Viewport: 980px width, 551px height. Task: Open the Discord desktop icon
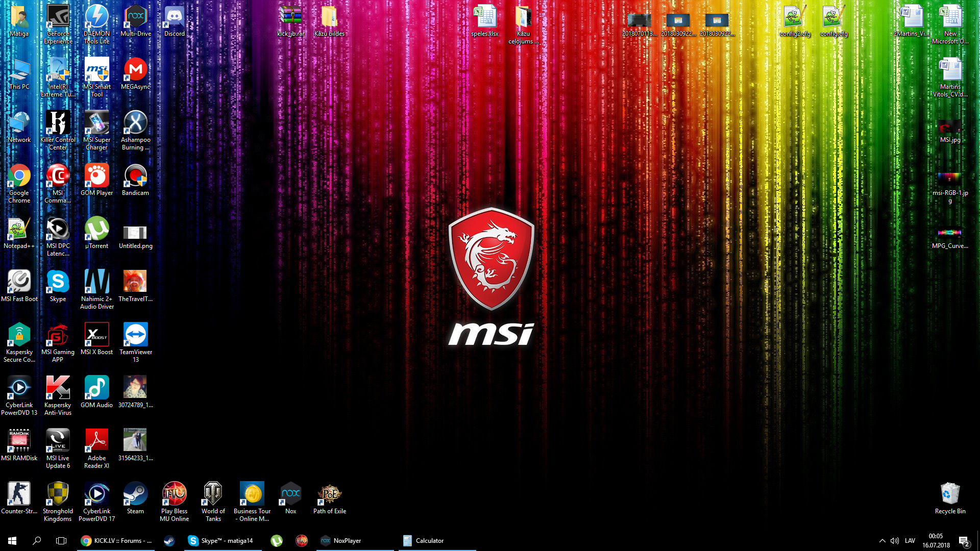click(174, 20)
